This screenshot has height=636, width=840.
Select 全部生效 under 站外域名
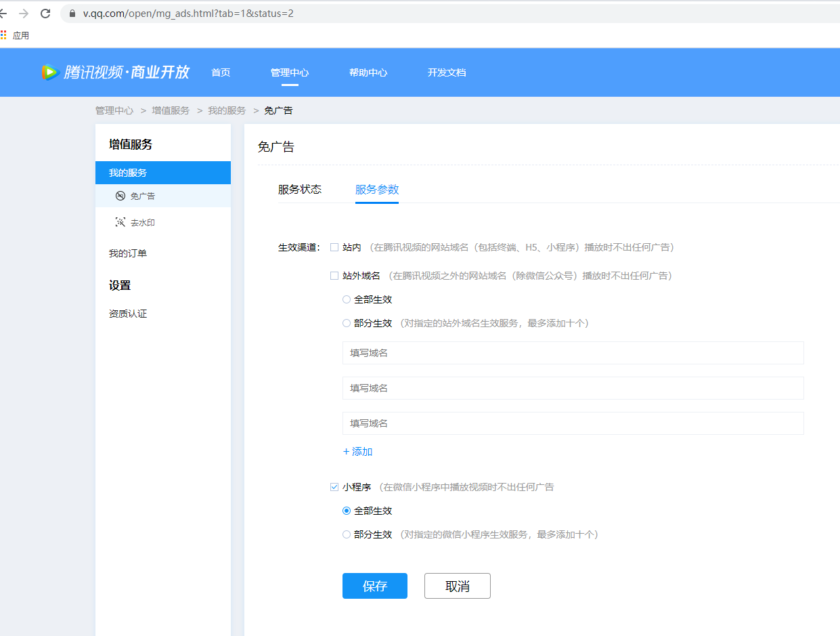tap(347, 299)
